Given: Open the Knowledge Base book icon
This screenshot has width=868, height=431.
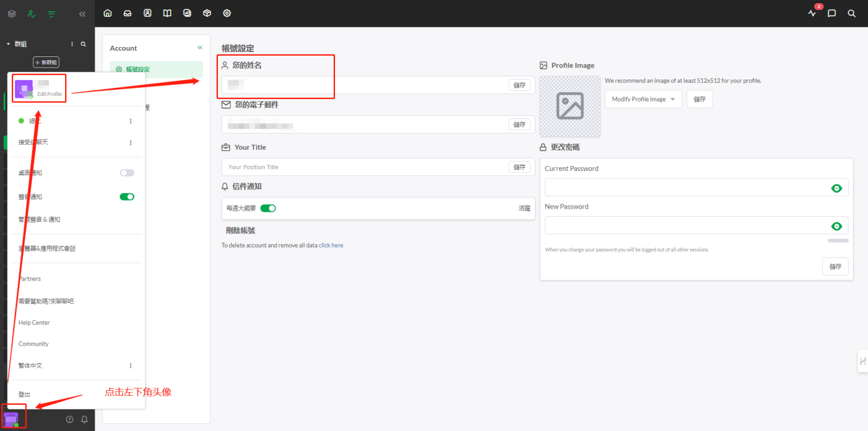Looking at the screenshot, I should tap(167, 13).
